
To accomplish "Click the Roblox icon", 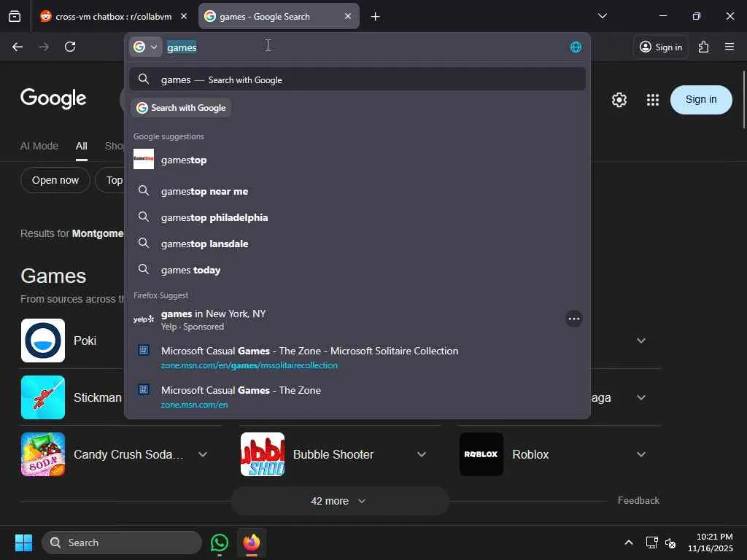I will [481, 454].
